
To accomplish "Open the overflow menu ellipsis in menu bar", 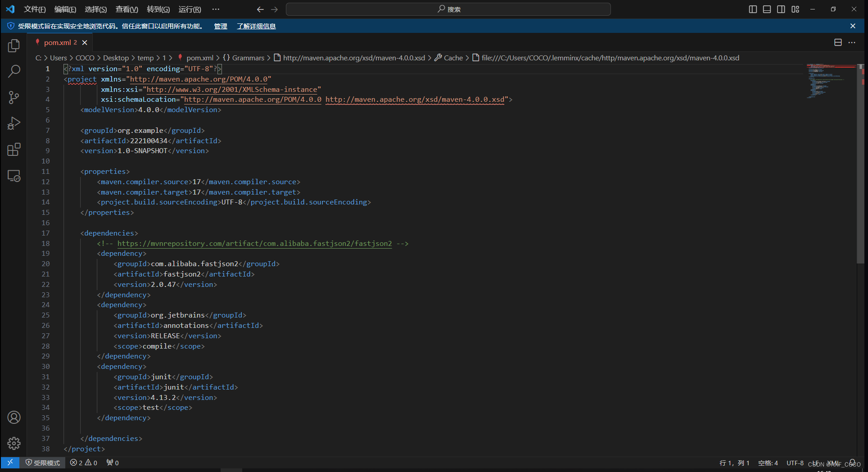I will coord(216,9).
